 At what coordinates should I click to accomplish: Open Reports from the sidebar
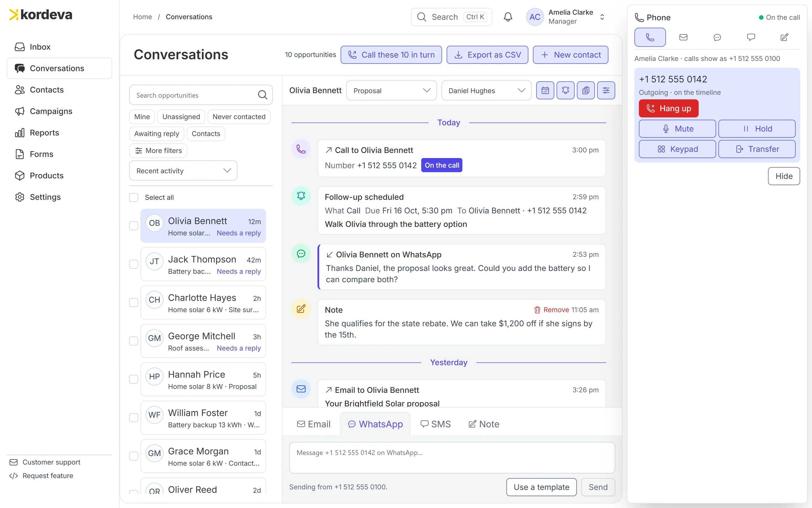pos(59,133)
